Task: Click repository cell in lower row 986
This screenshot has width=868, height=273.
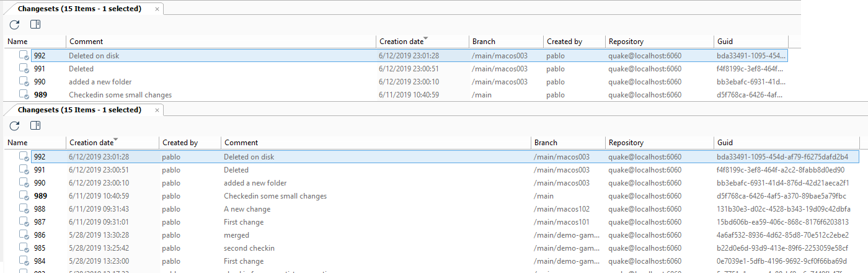Action: pyautogui.click(x=645, y=235)
